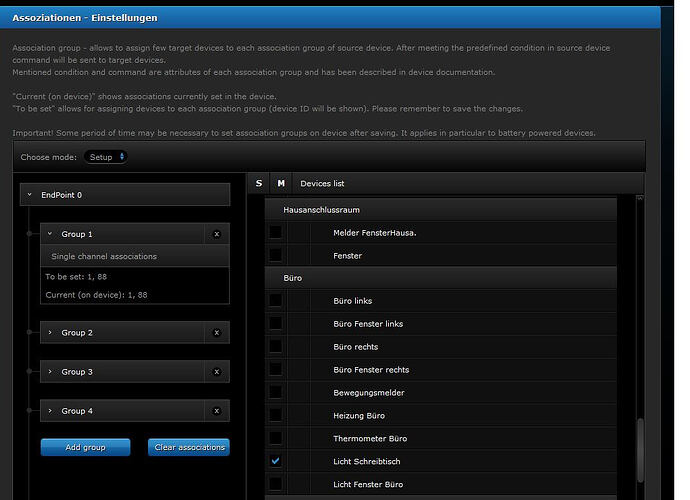Click the Group 2 label
The height and width of the screenshot is (500, 690).
pos(77,333)
